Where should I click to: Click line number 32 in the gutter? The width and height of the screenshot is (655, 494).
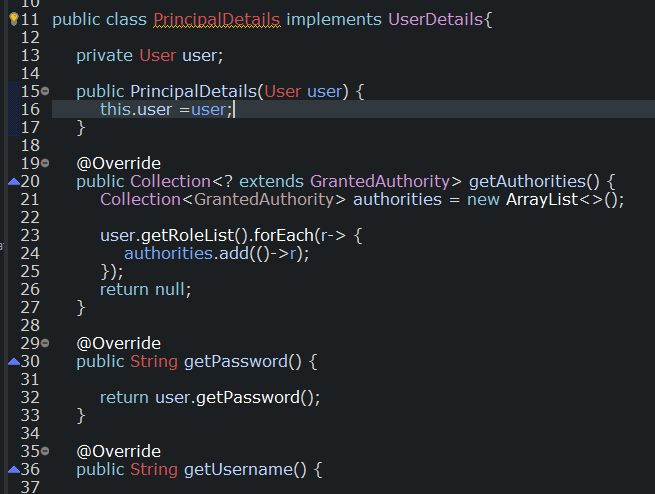coord(30,398)
